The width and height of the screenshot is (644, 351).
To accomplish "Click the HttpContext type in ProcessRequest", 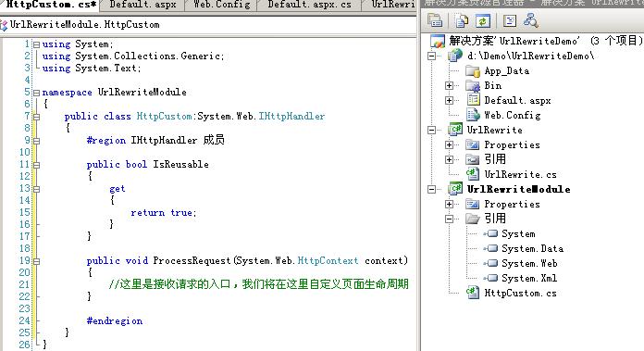I will 328,260.
